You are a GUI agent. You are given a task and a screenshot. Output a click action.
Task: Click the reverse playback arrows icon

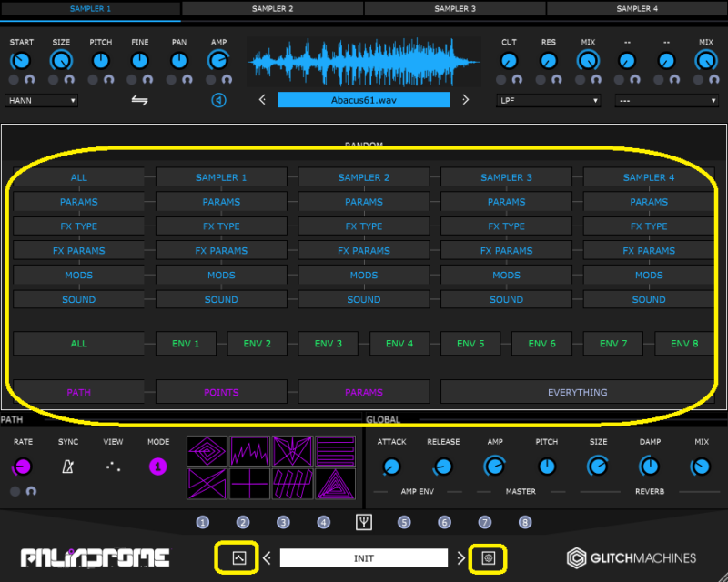[x=139, y=100]
